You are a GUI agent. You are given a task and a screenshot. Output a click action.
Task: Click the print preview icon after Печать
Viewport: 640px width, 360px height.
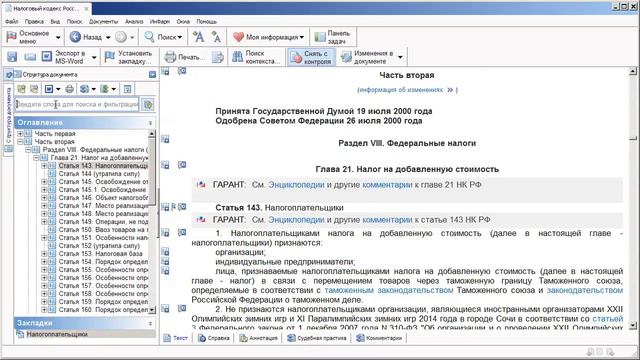tap(218, 57)
